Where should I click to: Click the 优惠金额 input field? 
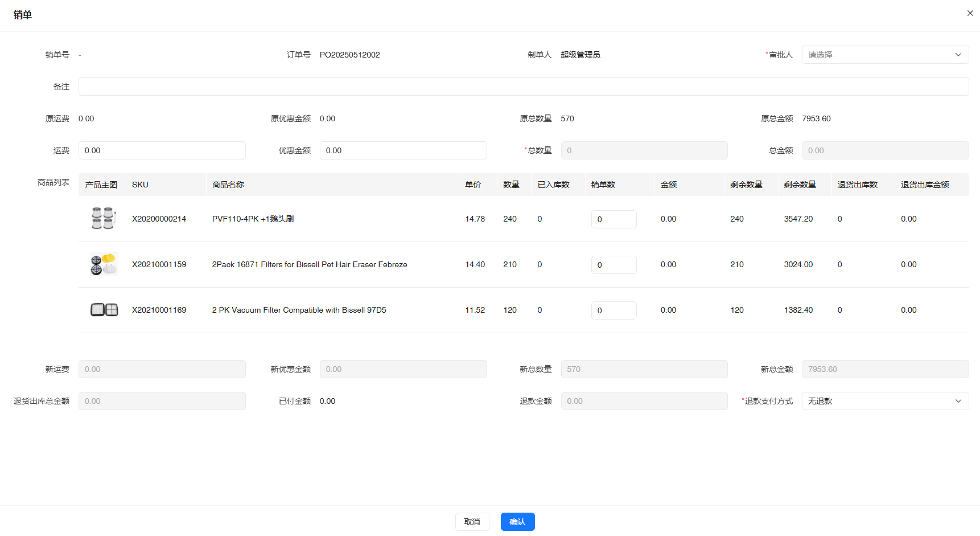[403, 150]
